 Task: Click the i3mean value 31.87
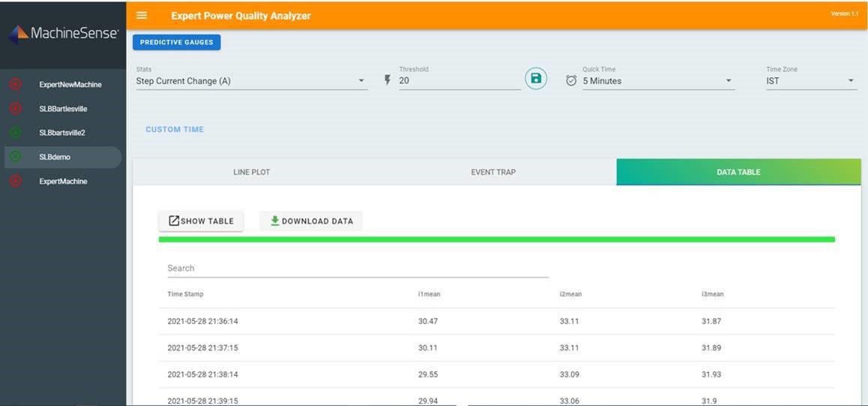pyautogui.click(x=711, y=321)
